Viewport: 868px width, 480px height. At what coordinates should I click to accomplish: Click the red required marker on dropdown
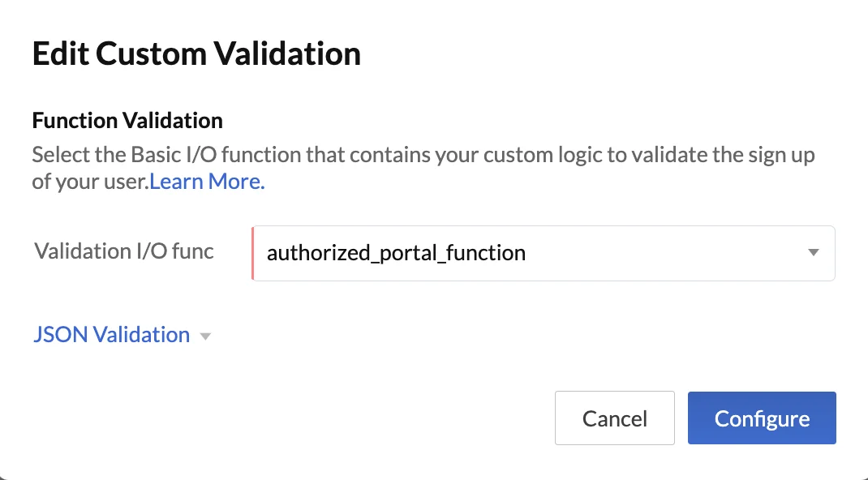pos(253,253)
